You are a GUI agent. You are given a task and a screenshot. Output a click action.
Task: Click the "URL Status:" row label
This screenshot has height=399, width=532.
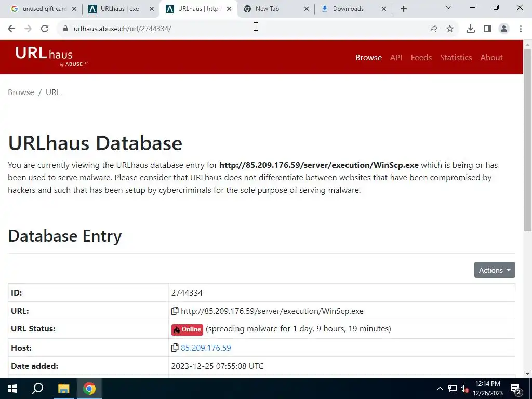tap(33, 329)
